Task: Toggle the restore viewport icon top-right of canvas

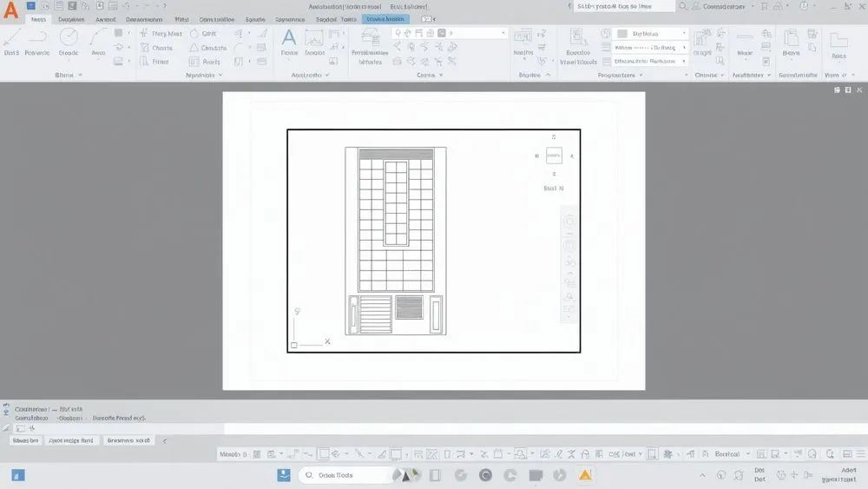Action: pos(847,89)
